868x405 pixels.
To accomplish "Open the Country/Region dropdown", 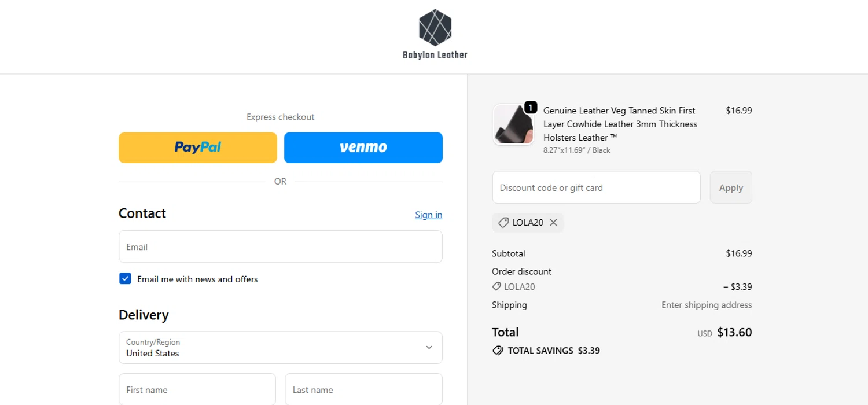I will click(x=281, y=348).
